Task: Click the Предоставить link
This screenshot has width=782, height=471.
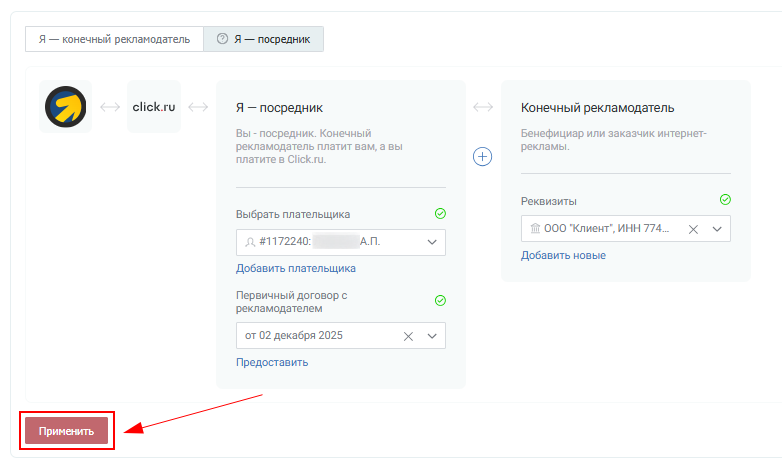Action: [x=272, y=362]
